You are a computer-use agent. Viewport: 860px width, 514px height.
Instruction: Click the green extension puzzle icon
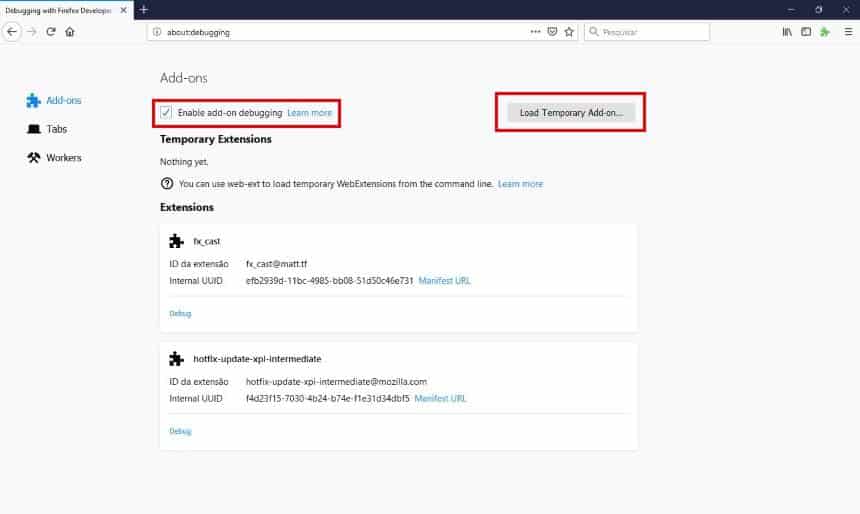point(824,32)
